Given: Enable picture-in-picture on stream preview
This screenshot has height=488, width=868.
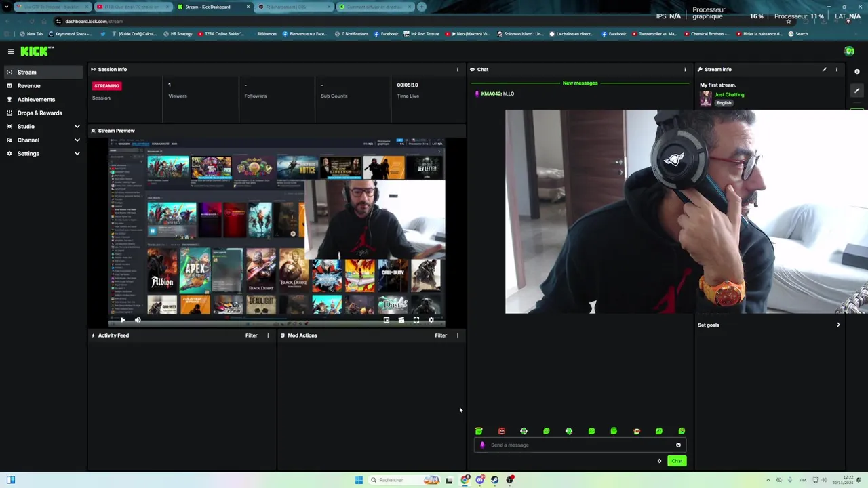Looking at the screenshot, I should click(x=387, y=320).
